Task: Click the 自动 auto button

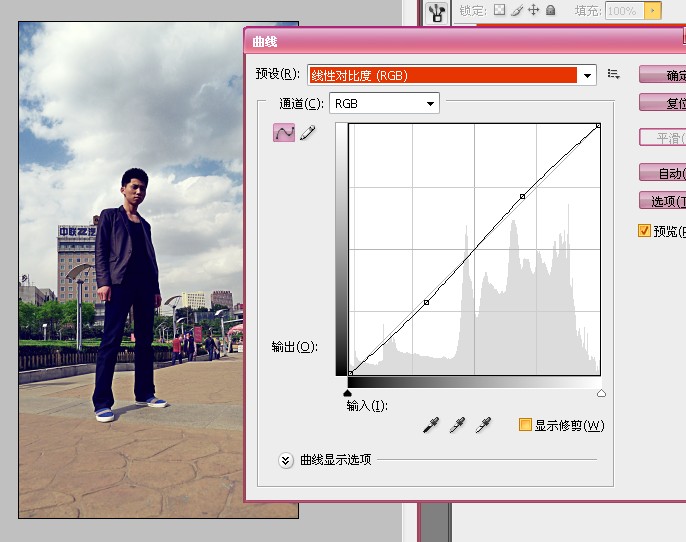Action: pos(662,173)
